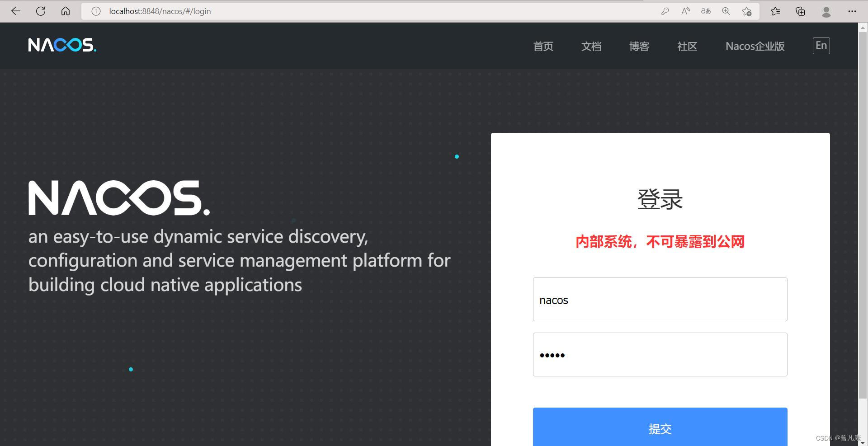The width and height of the screenshot is (868, 446).
Task: Open the Nacos企业版 link
Action: click(x=755, y=46)
